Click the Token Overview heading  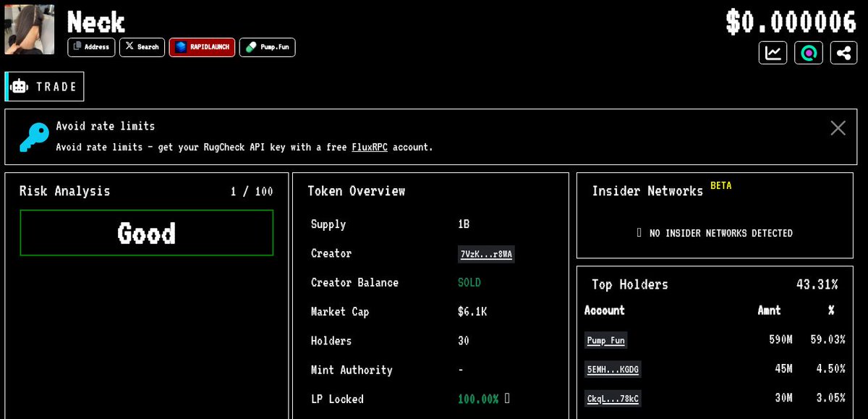356,191
